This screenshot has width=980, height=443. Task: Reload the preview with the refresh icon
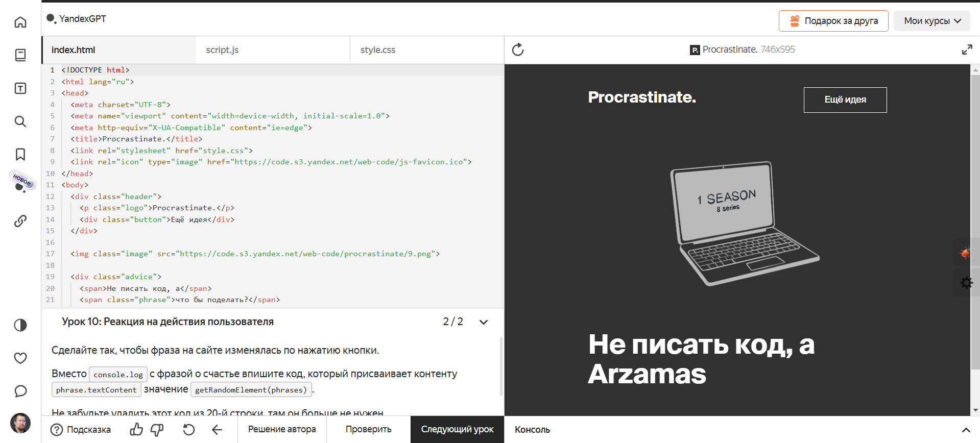[x=518, y=50]
